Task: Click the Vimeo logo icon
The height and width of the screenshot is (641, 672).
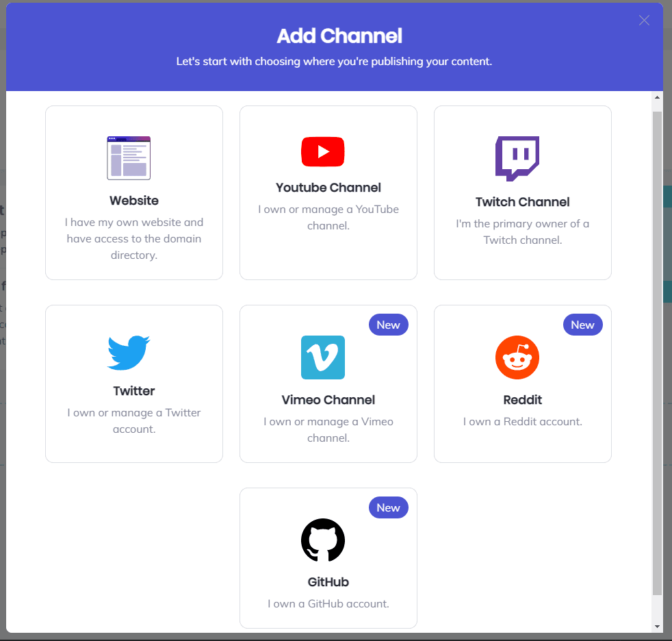Action: [323, 357]
